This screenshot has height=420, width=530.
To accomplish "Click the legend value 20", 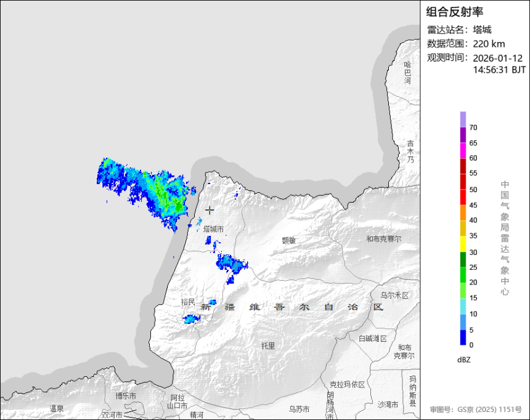I will click(473, 283).
